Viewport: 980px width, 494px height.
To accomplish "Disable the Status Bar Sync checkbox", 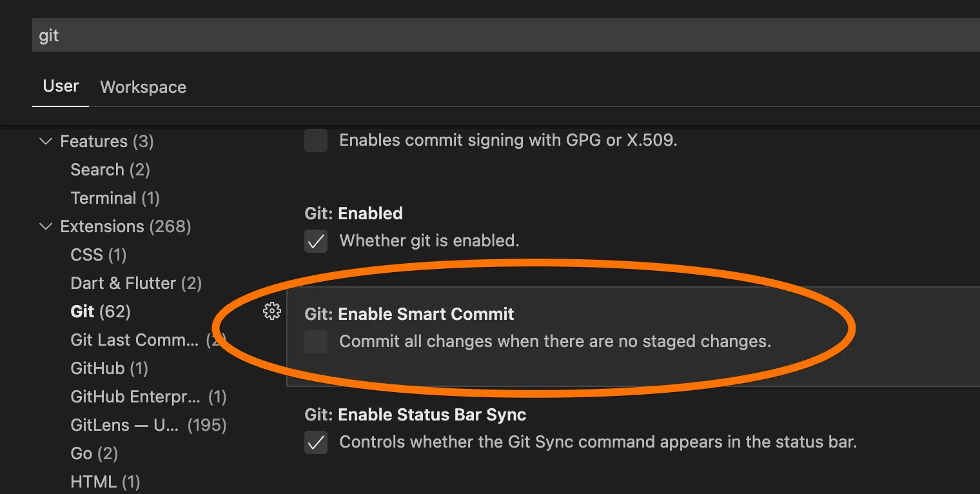I will point(316,443).
